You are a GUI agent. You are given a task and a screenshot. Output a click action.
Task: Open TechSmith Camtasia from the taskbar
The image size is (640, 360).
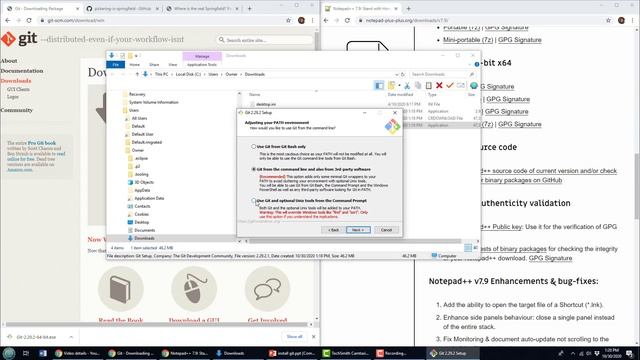coord(345,353)
